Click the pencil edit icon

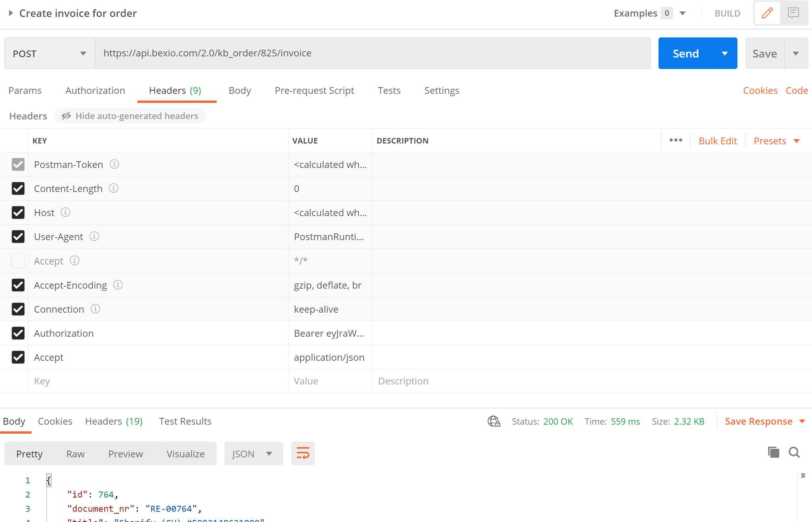point(767,13)
